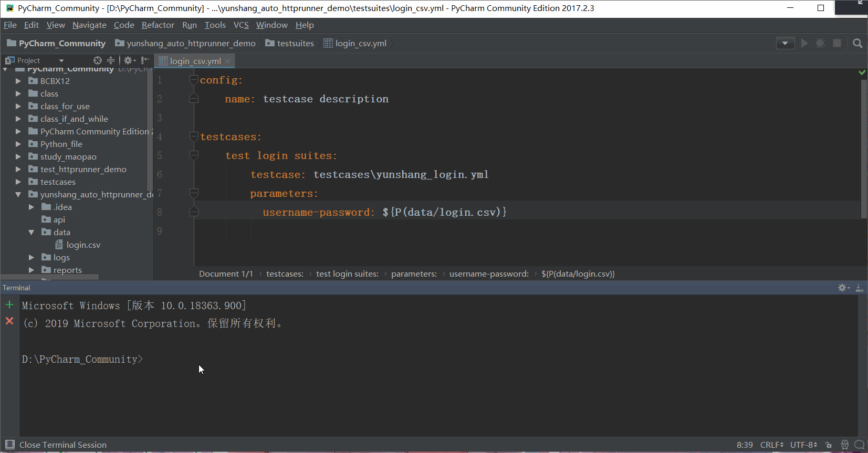Hide the Terminal tool window
This screenshot has width=868, height=453.
click(x=859, y=288)
